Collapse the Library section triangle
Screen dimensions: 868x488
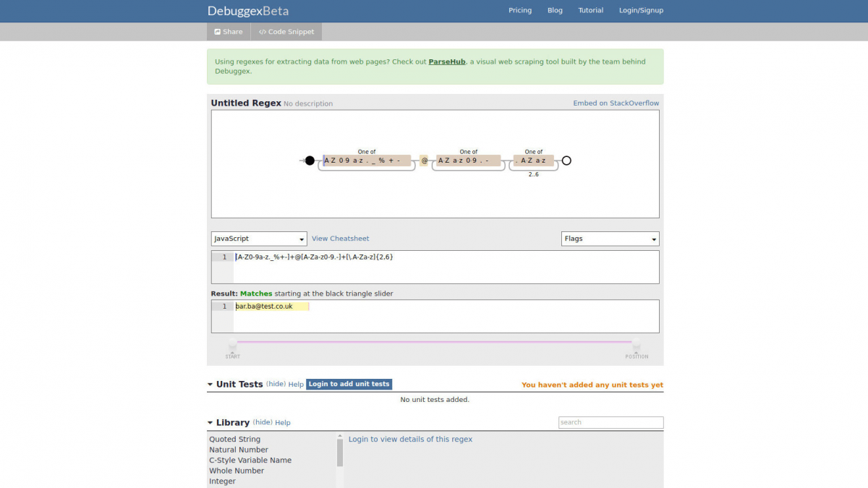pos(210,423)
